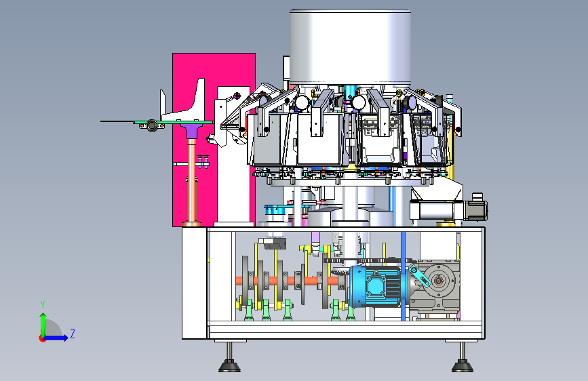The image size is (588, 381).
Task: Select the axis label Z
Action: pos(73,334)
